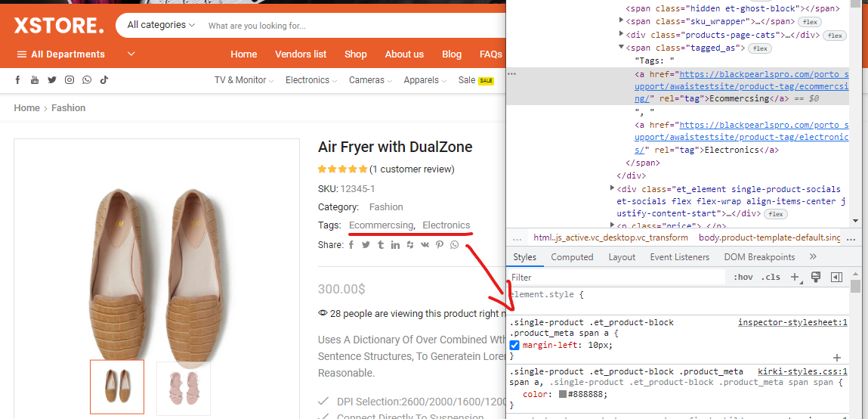868x419 pixels.
Task: Click the All Departments hamburger icon
Action: coord(22,54)
